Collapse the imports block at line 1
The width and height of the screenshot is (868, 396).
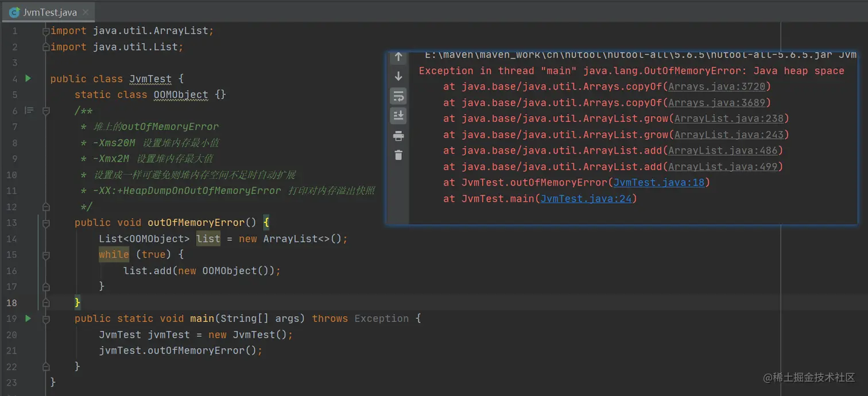coord(46,31)
